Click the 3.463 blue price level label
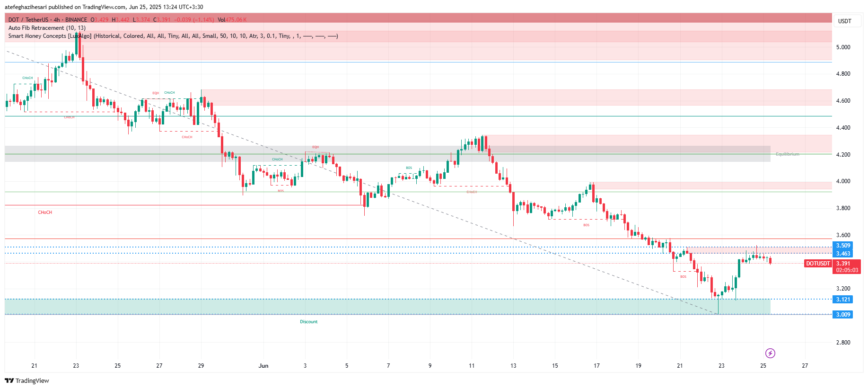 (x=843, y=254)
